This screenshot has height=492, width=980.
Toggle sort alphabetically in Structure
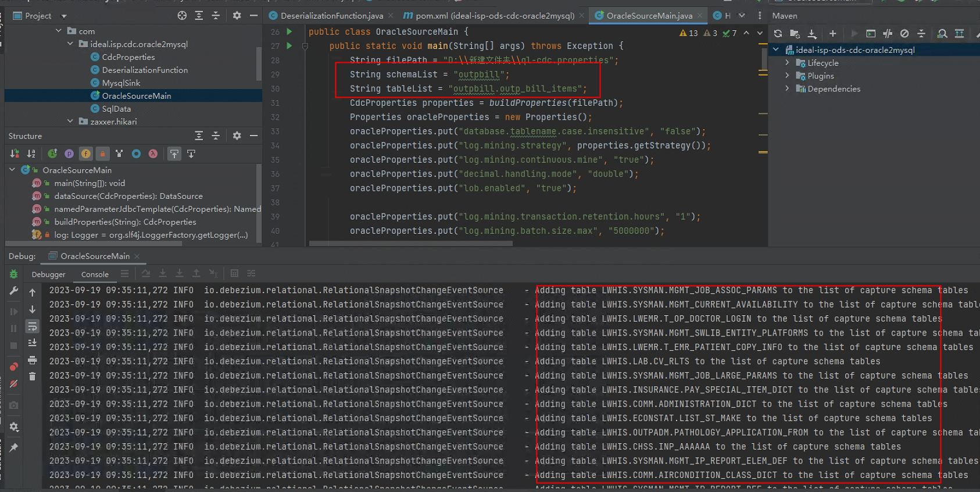coord(31,154)
